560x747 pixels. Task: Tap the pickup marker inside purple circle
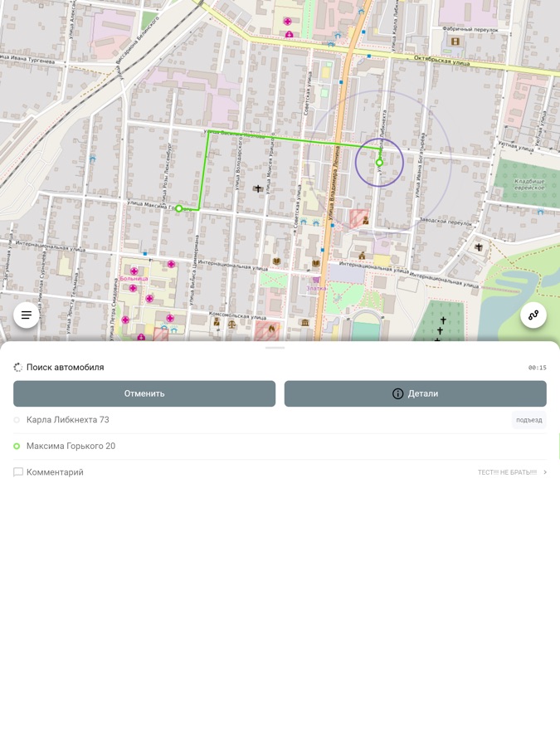point(379,163)
